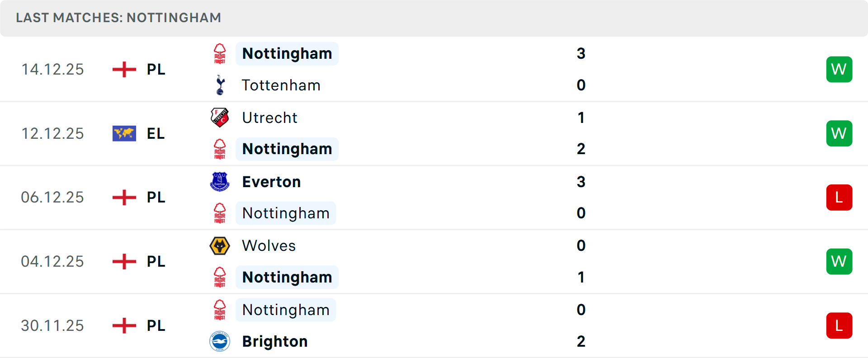Viewport: 868px width, 358px height.
Task: Click the Last Matches: Nottingham header
Action: tap(118, 18)
